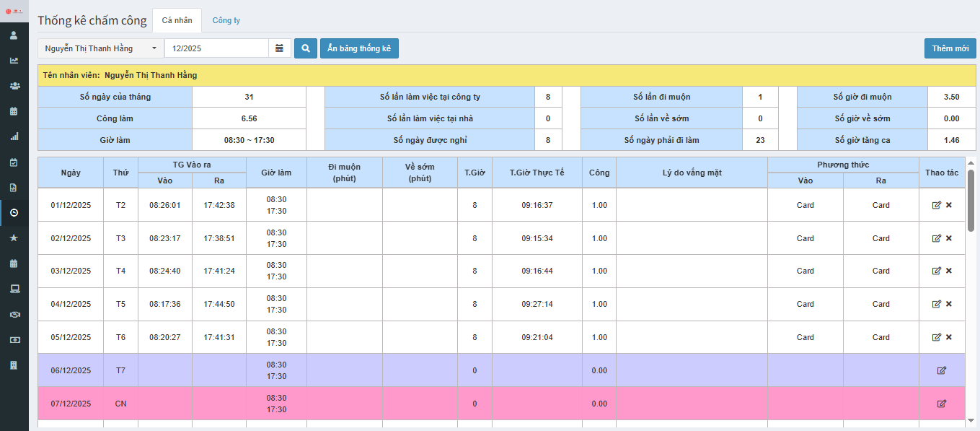Open the user profile sidebar icon
The image size is (980, 431).
[x=14, y=35]
